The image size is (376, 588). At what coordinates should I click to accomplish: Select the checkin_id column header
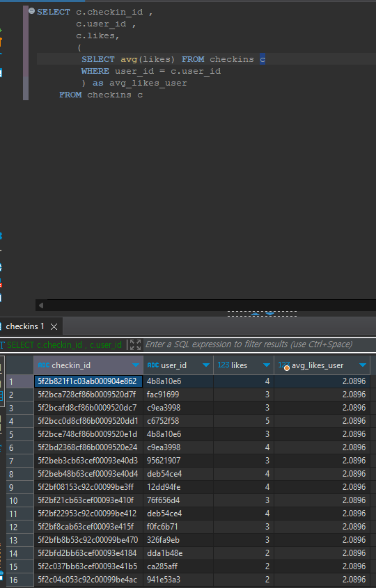88,365
